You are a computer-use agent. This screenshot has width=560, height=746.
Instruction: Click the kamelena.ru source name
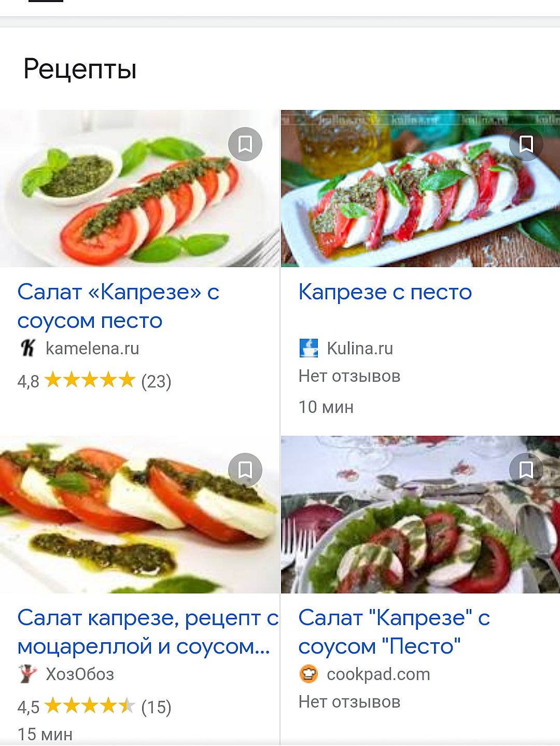click(92, 348)
